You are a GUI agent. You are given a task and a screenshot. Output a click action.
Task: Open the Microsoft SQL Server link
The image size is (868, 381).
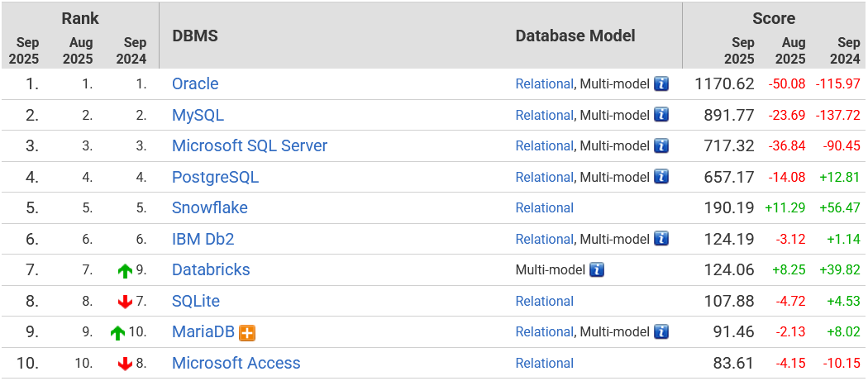pyautogui.click(x=250, y=145)
